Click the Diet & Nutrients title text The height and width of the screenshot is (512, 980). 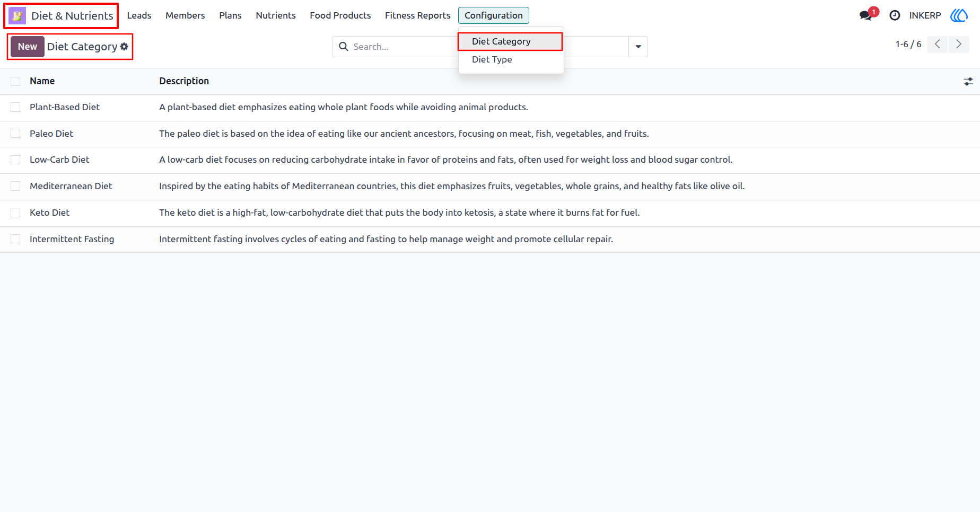coord(72,16)
